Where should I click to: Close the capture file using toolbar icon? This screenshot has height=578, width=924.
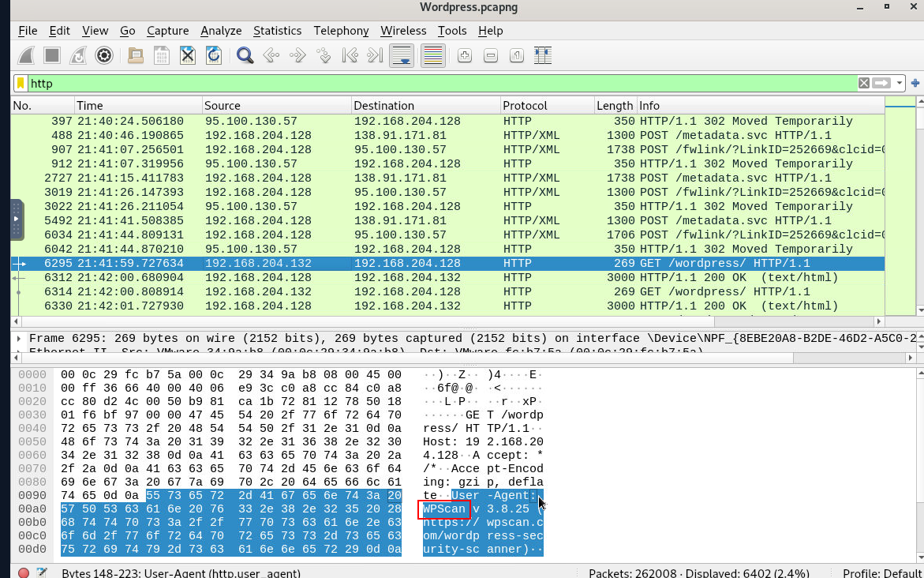point(187,55)
